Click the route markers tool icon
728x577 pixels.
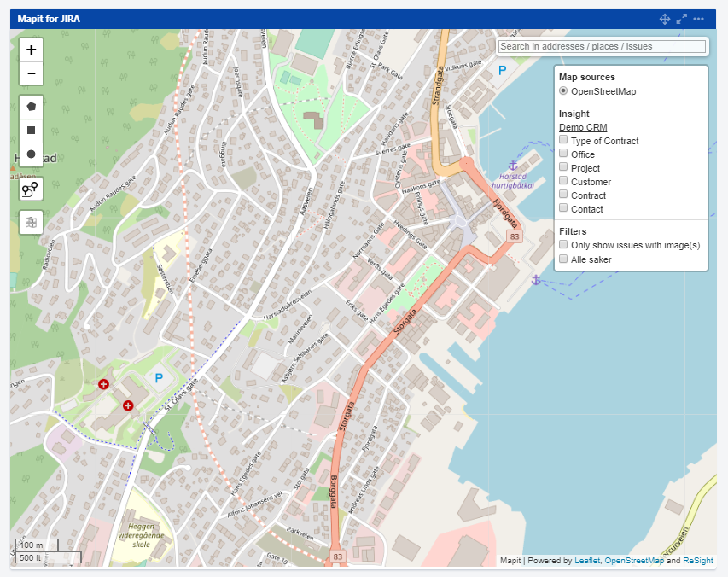[32, 189]
